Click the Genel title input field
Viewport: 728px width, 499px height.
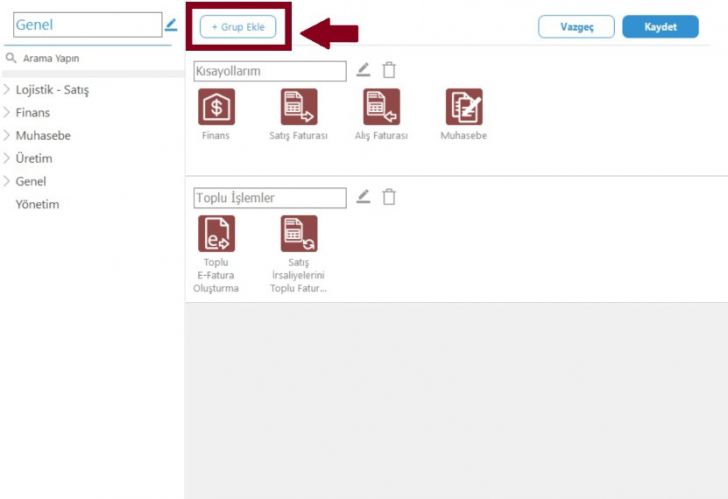(x=88, y=25)
